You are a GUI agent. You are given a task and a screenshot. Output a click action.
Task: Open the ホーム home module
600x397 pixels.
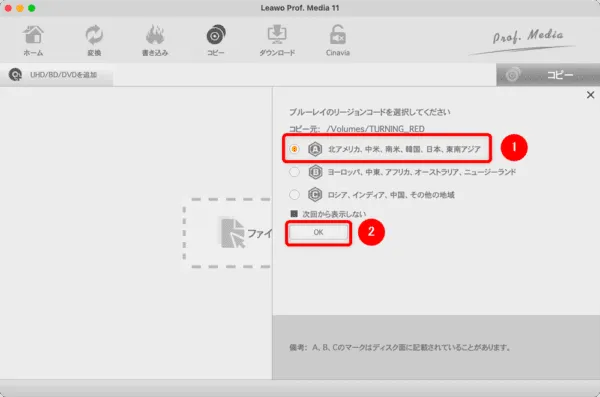tap(33, 41)
